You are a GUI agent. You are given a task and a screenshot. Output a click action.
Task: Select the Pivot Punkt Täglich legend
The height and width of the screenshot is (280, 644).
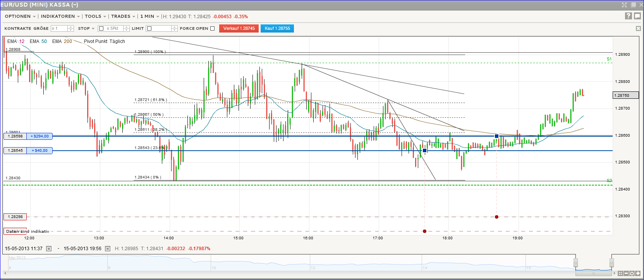point(105,41)
